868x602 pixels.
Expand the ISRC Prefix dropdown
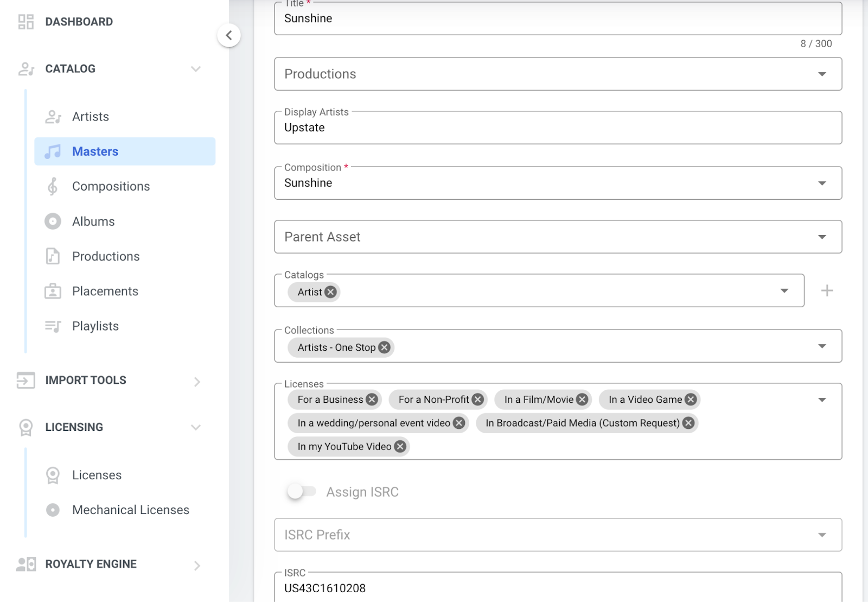tap(558, 535)
